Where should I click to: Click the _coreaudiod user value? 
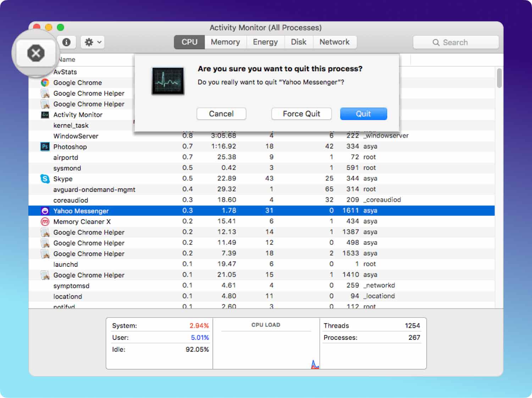pos(382,200)
